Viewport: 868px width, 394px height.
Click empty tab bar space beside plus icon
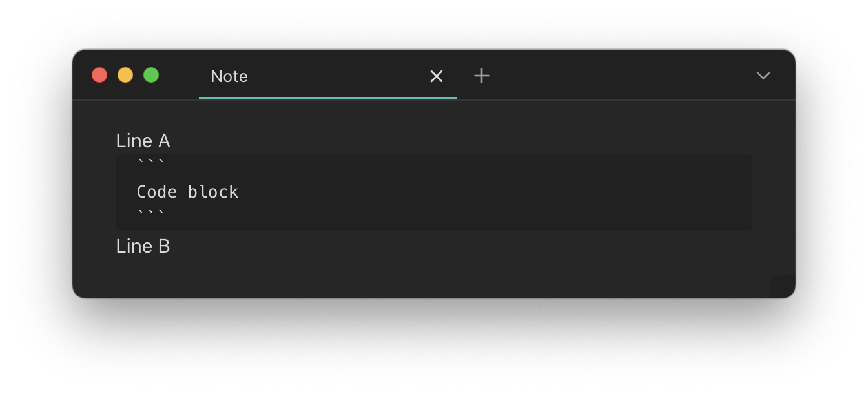click(614, 76)
